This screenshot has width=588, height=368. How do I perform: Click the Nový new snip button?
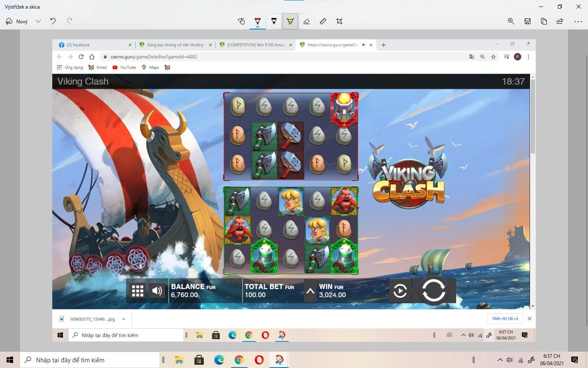click(17, 21)
